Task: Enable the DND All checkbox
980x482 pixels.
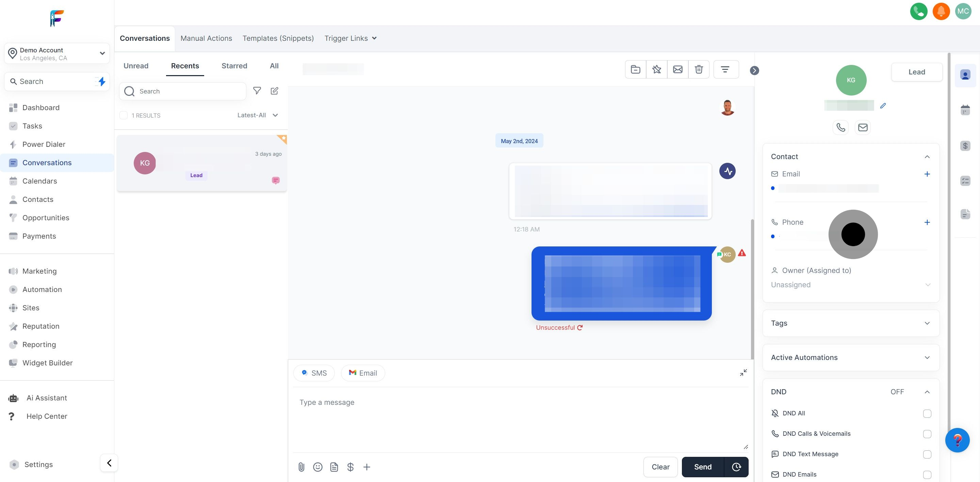Action: pos(927,414)
